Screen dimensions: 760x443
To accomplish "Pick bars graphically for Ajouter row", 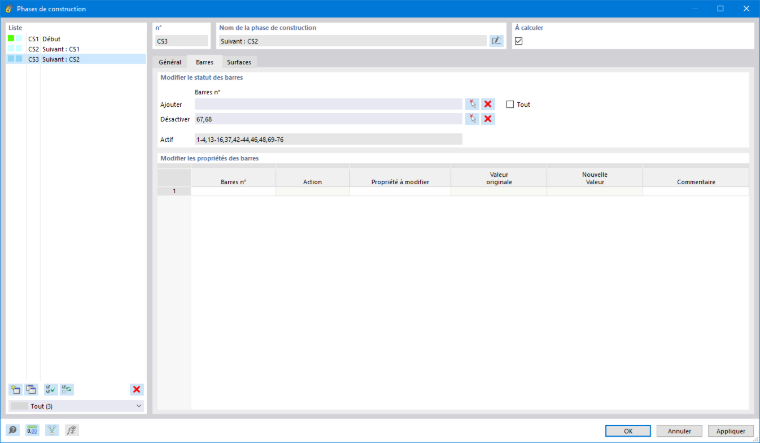I will tap(472, 104).
